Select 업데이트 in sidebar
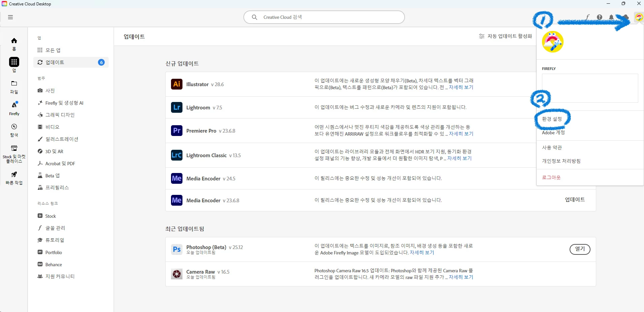644x312 pixels. [x=71, y=62]
